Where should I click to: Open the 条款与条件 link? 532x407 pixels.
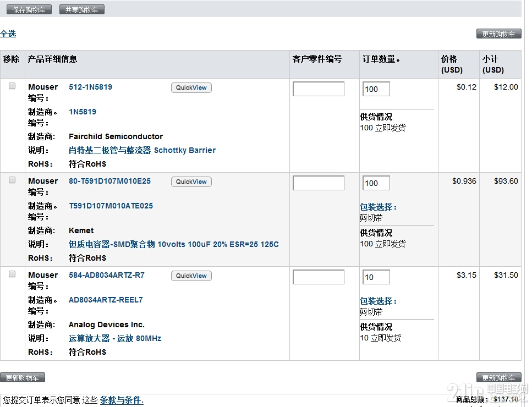coord(122,400)
